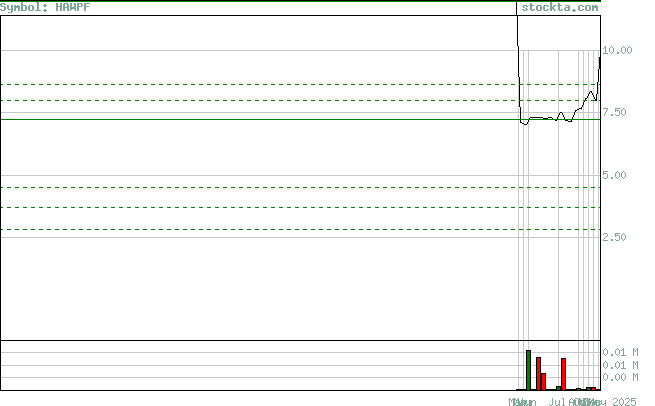Click the Symbol: HAWPF label
The height and width of the screenshot is (406, 655).
click(x=45, y=7)
